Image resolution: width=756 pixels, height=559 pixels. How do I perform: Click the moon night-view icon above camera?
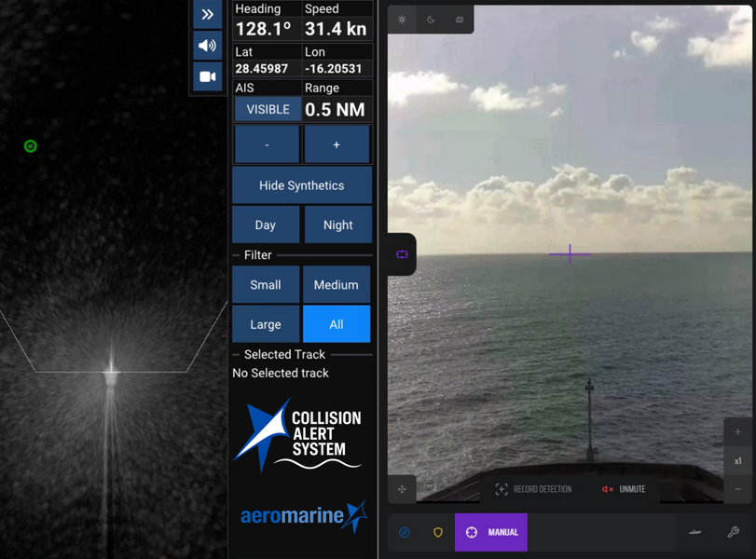tap(431, 20)
